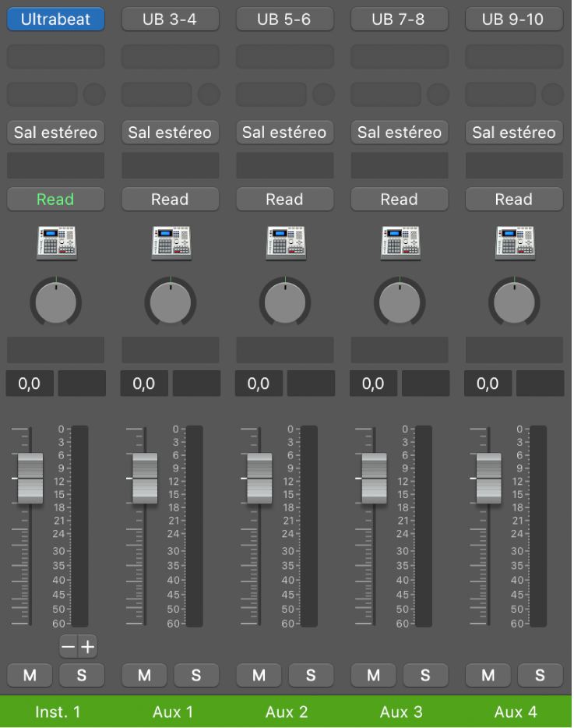Click the drum machine icon on Aux 3

tap(401, 242)
